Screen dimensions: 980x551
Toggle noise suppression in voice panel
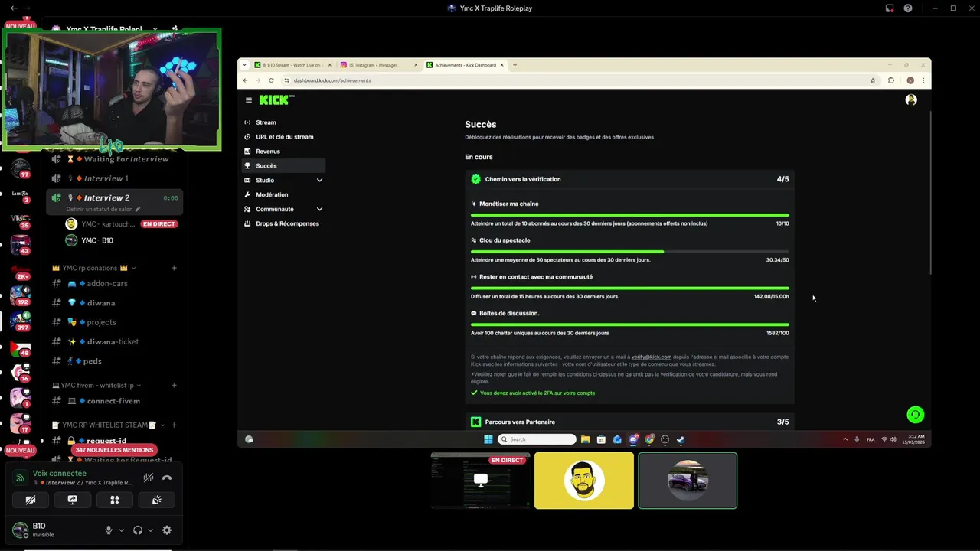click(149, 478)
